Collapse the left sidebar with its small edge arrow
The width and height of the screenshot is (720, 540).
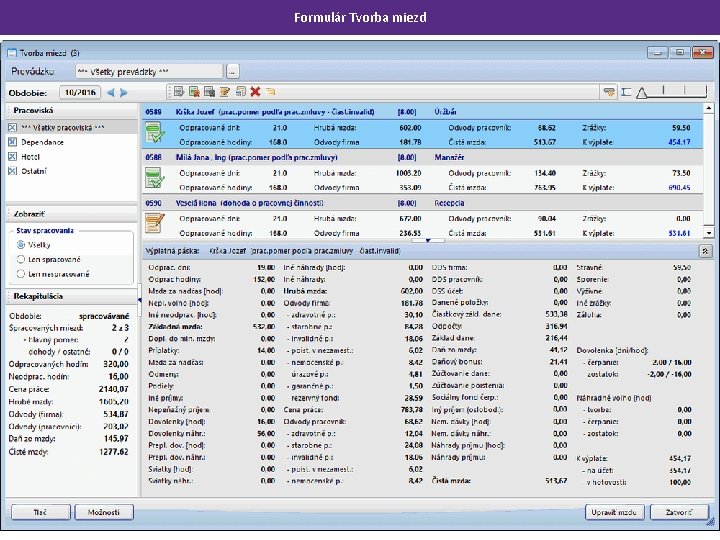click(139, 300)
